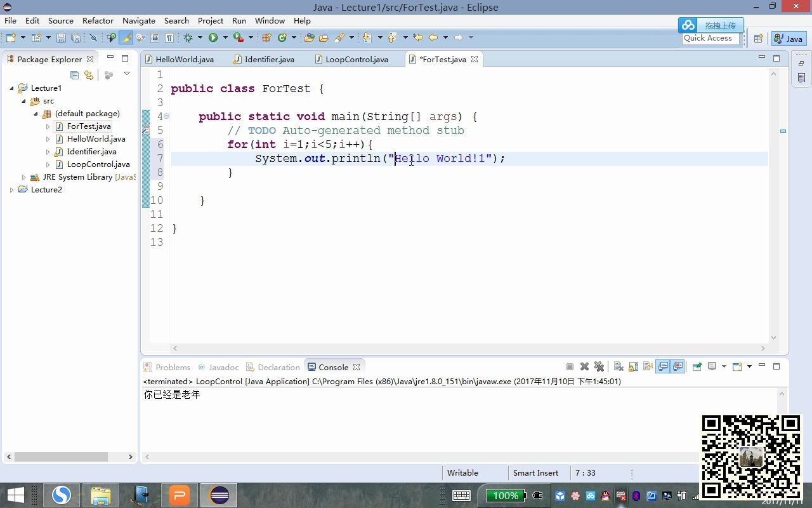The height and width of the screenshot is (508, 812).
Task: Clear the Console output with the clear icon
Action: (619, 366)
